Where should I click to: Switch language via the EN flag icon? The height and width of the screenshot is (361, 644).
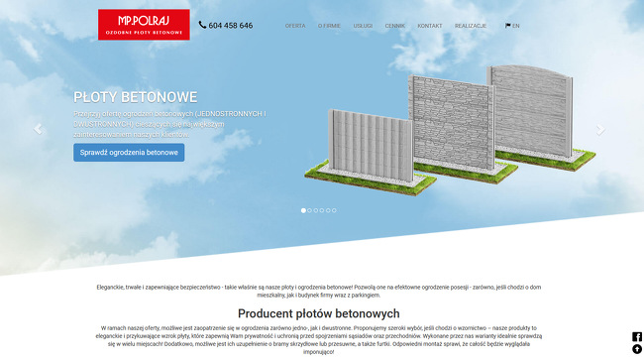[508, 26]
